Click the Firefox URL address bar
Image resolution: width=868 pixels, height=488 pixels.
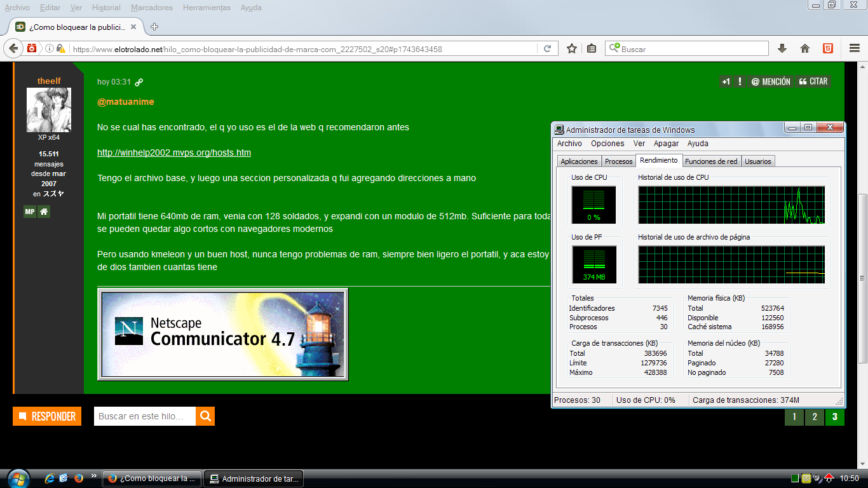(x=303, y=49)
